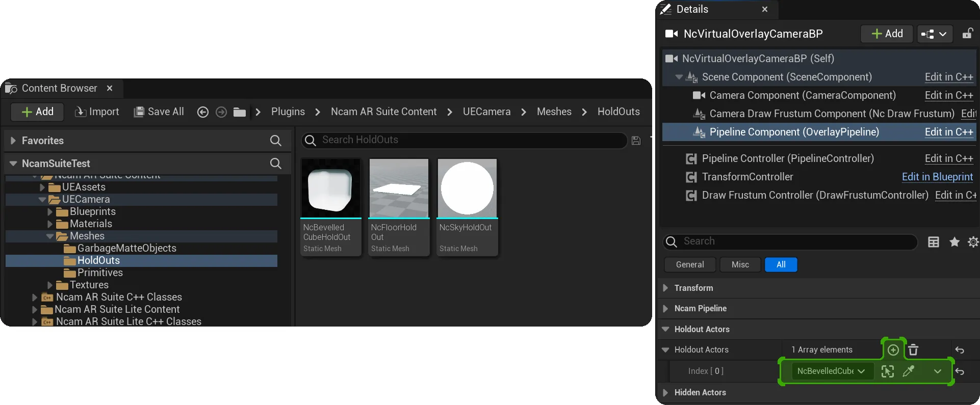Screen dimensions: 980x405
Task: Select the All filter tab
Action: [781, 264]
